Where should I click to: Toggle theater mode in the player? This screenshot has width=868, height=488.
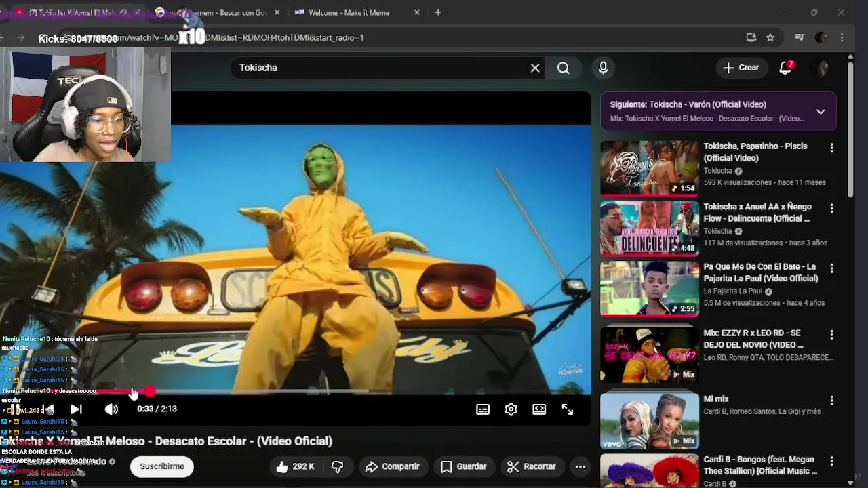(539, 409)
